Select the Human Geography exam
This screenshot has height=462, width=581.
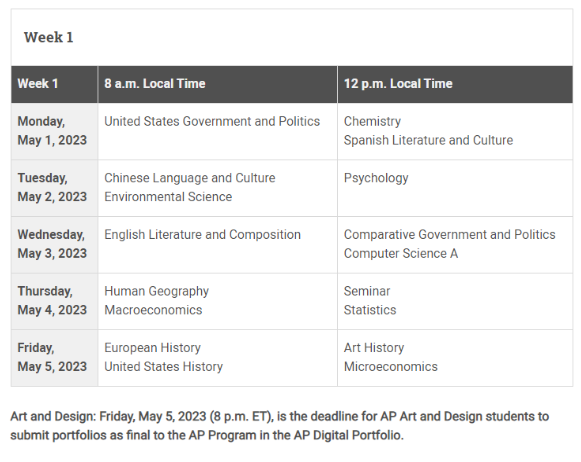pos(156,292)
